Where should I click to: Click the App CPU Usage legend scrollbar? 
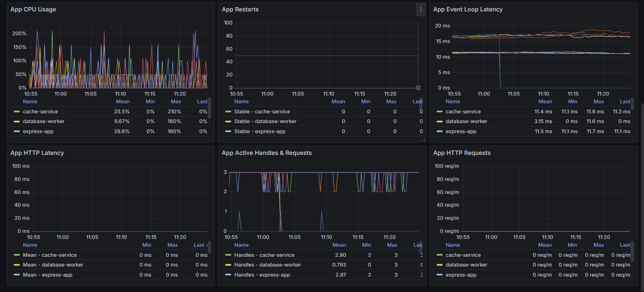click(x=210, y=108)
